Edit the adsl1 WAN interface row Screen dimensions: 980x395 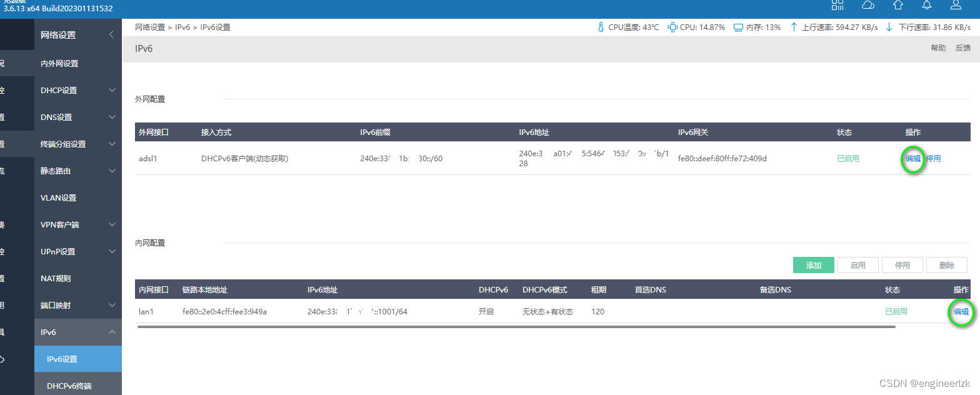[x=913, y=159]
